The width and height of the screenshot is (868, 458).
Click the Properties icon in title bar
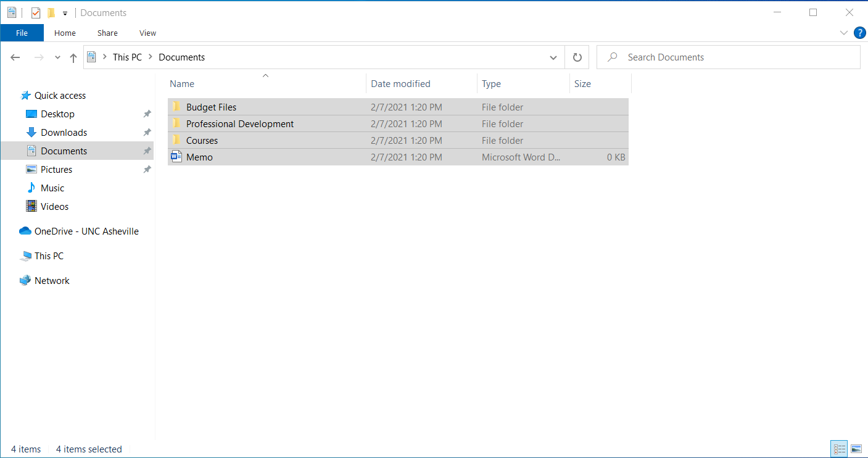(36, 13)
